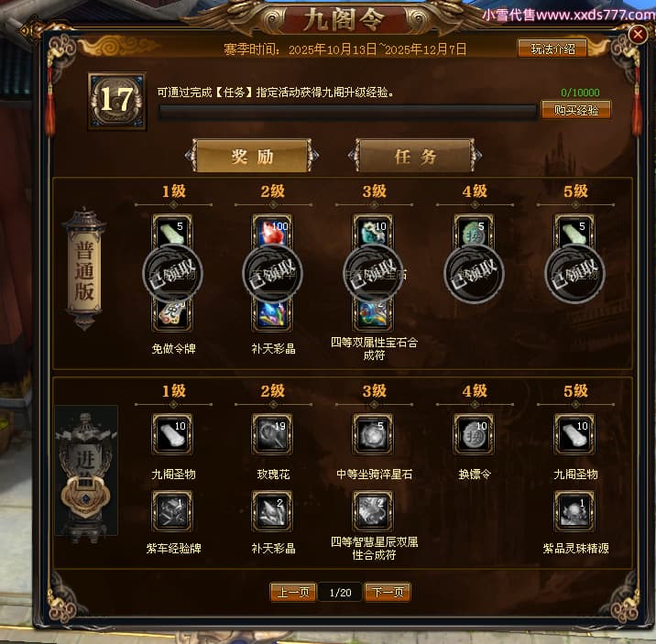The image size is (656, 644).
Task: Click the 购买经验 button
Action: (x=576, y=110)
